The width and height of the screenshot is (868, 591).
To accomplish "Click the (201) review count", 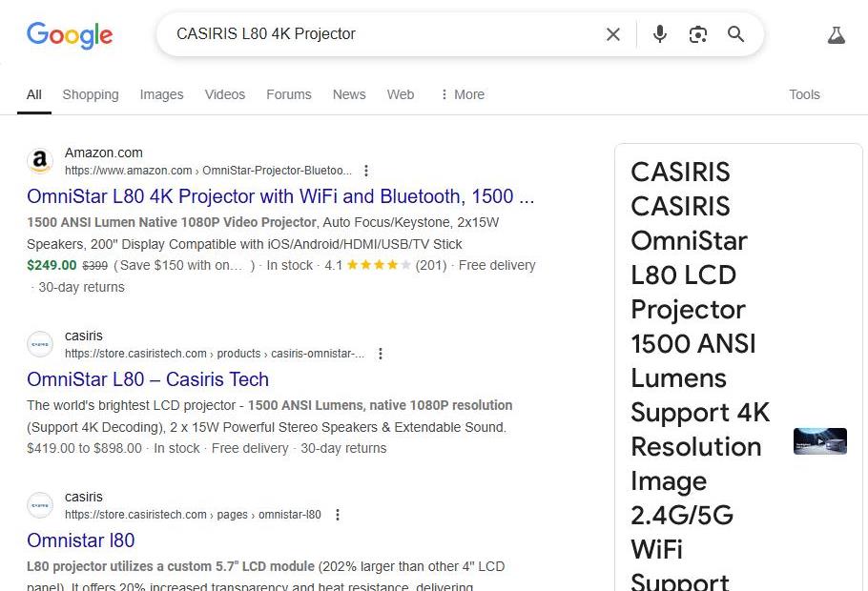I will [431, 265].
